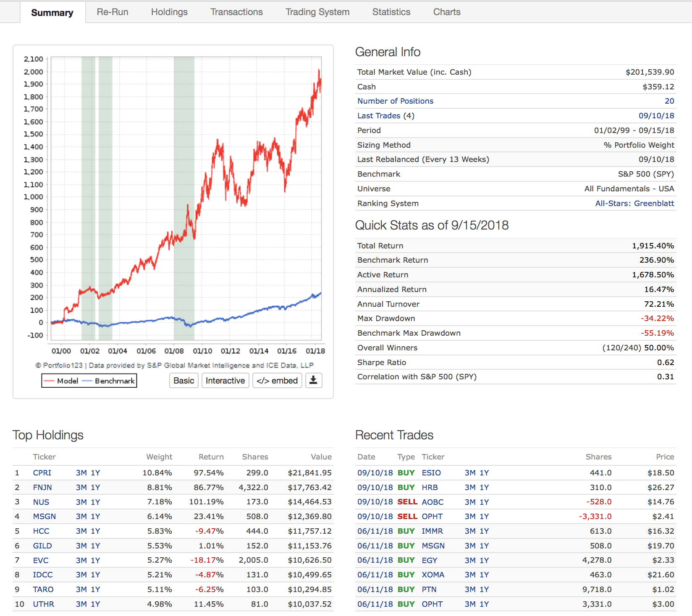
Task: Click the Number of Positions link
Action: click(x=395, y=101)
